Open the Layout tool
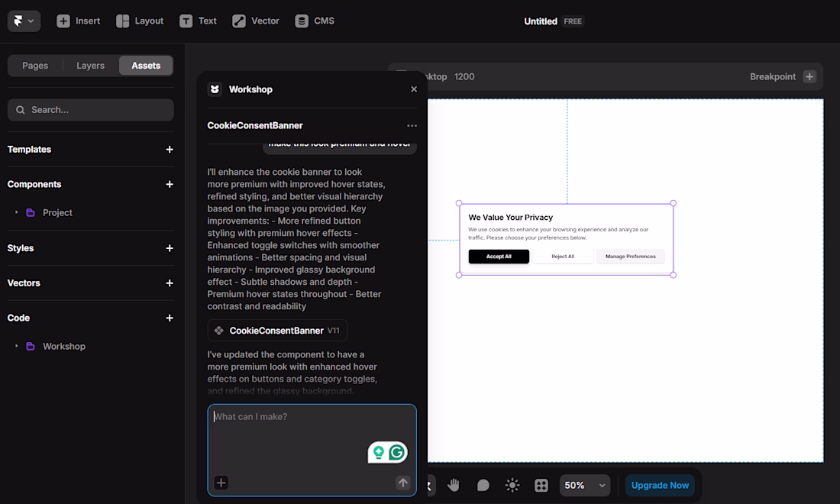 coord(140,21)
